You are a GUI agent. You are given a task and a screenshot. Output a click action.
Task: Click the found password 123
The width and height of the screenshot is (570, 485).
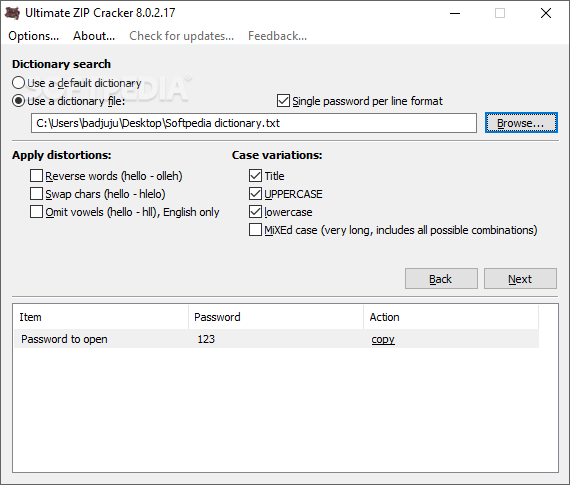click(206, 339)
